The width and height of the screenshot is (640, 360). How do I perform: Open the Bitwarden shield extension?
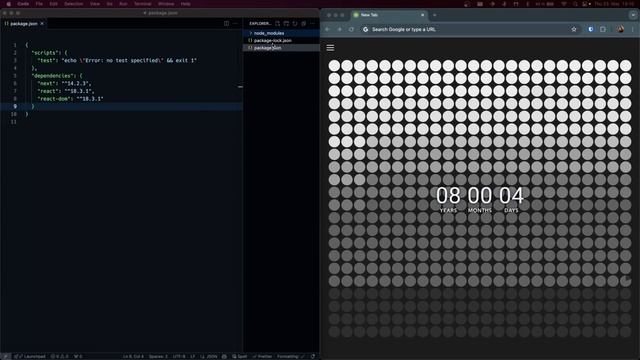click(591, 29)
